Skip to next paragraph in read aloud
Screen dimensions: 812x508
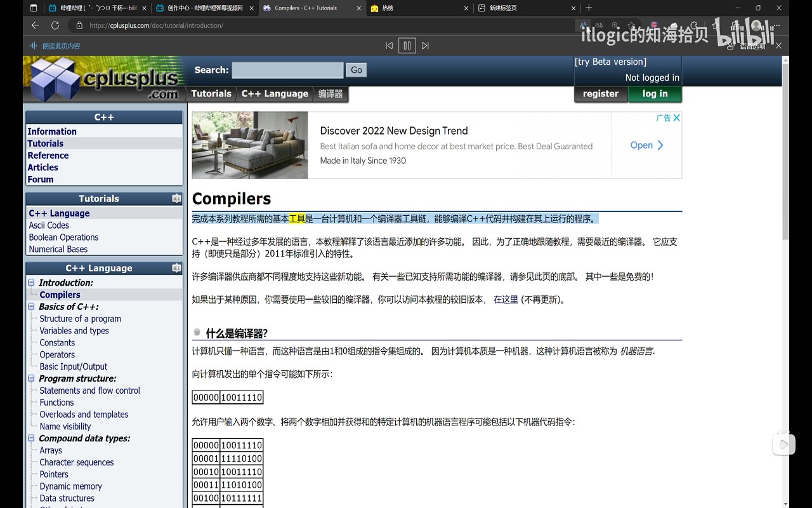(x=425, y=46)
